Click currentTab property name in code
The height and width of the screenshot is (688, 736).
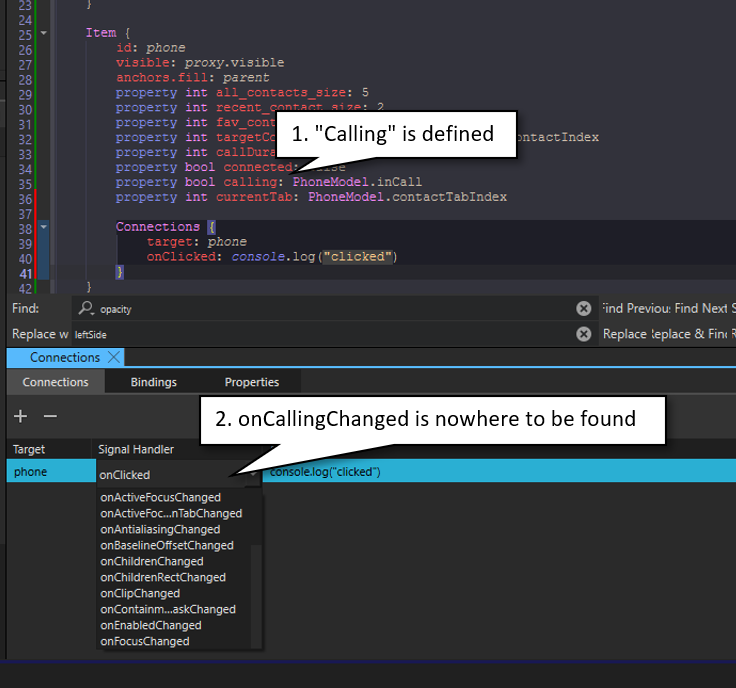tap(254, 197)
